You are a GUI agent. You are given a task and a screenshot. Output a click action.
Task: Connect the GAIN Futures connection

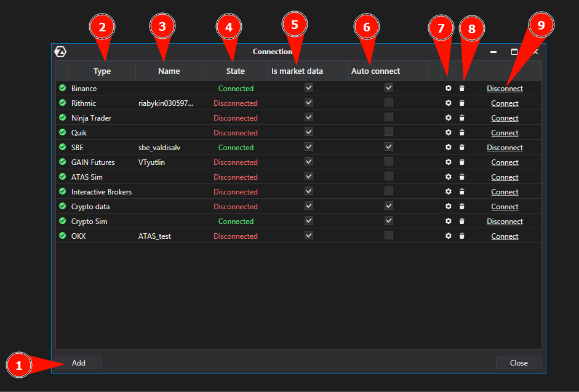505,162
